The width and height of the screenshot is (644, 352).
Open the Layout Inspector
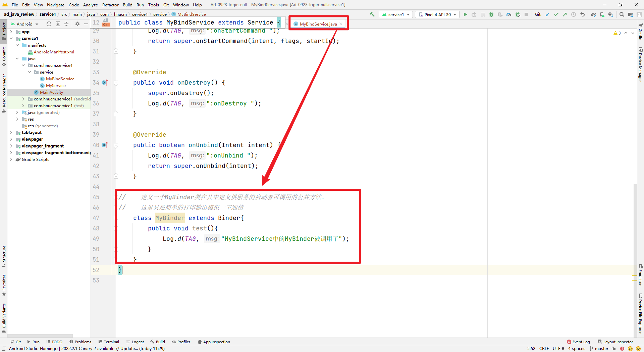(615, 342)
